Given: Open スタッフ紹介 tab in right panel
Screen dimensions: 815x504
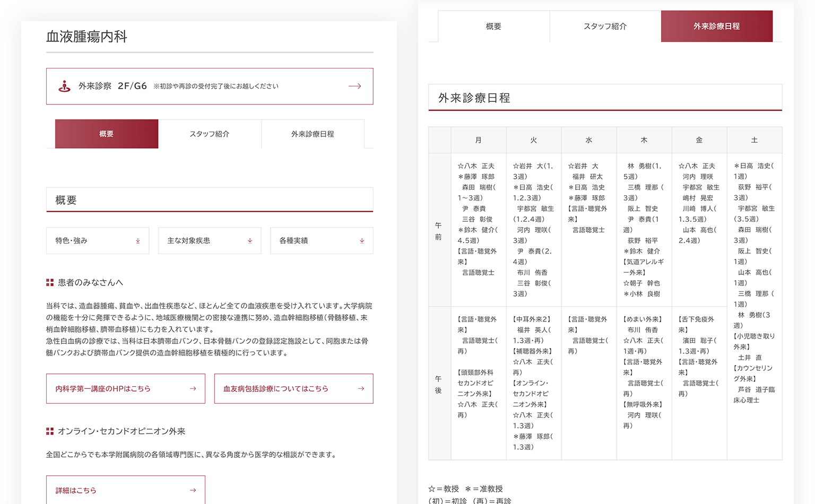Looking at the screenshot, I should tap(605, 26).
